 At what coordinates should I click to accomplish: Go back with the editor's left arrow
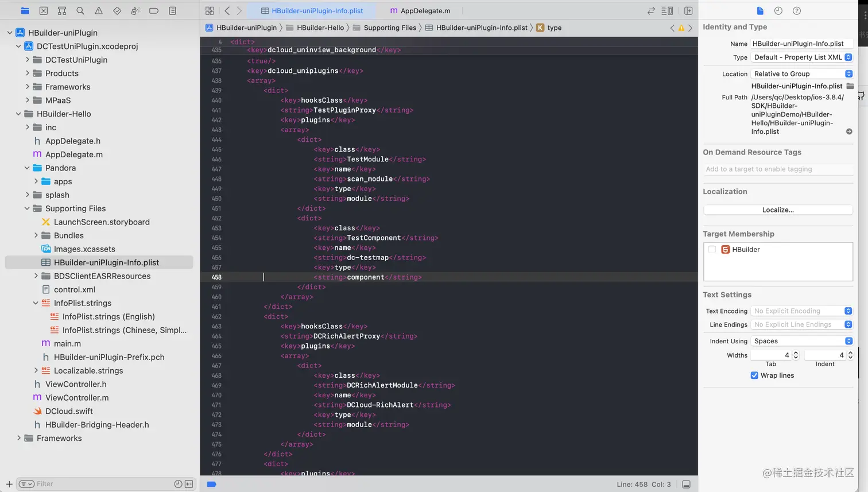click(227, 10)
